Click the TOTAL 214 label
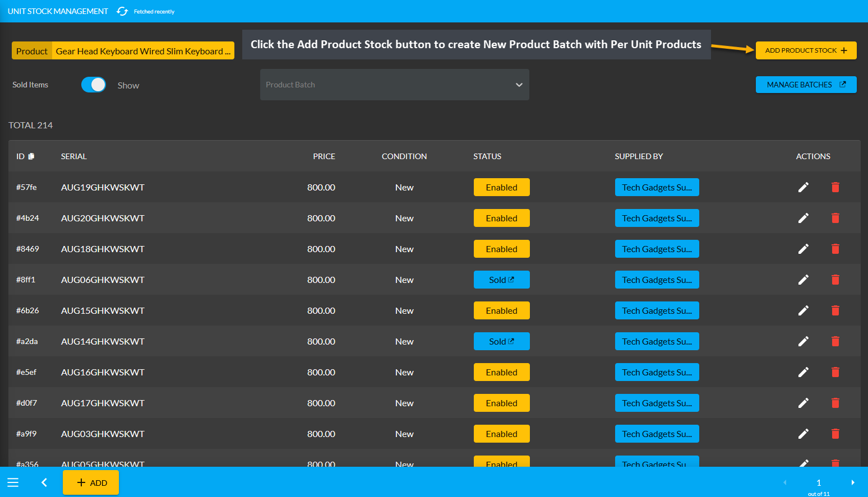The height and width of the screenshot is (497, 868). coord(30,125)
